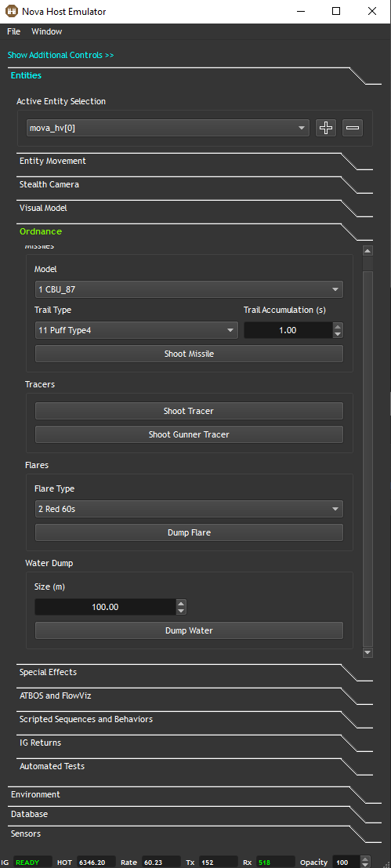Open the missile Model dropdown

point(189,289)
